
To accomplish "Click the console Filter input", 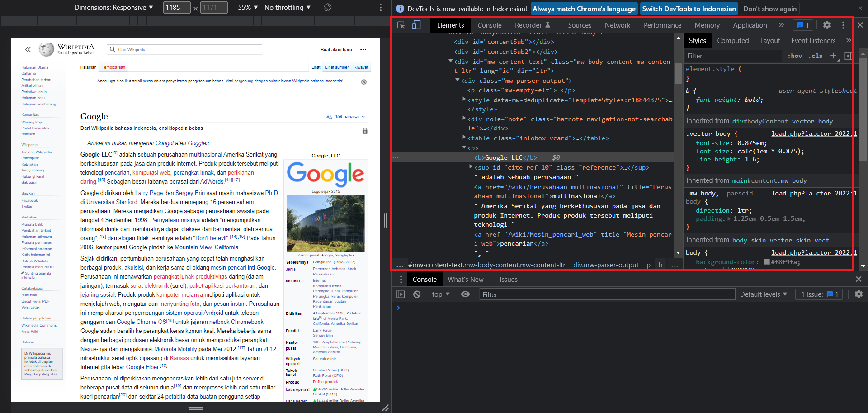I will click(x=607, y=295).
